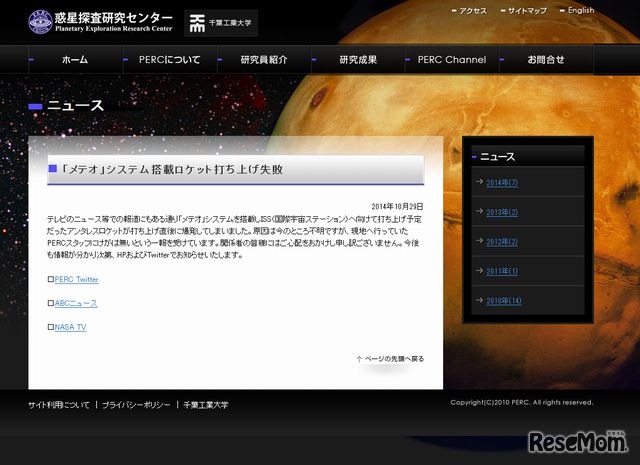Switch the site to English
Image resolution: width=640 pixels, height=465 pixels.
[x=581, y=11]
